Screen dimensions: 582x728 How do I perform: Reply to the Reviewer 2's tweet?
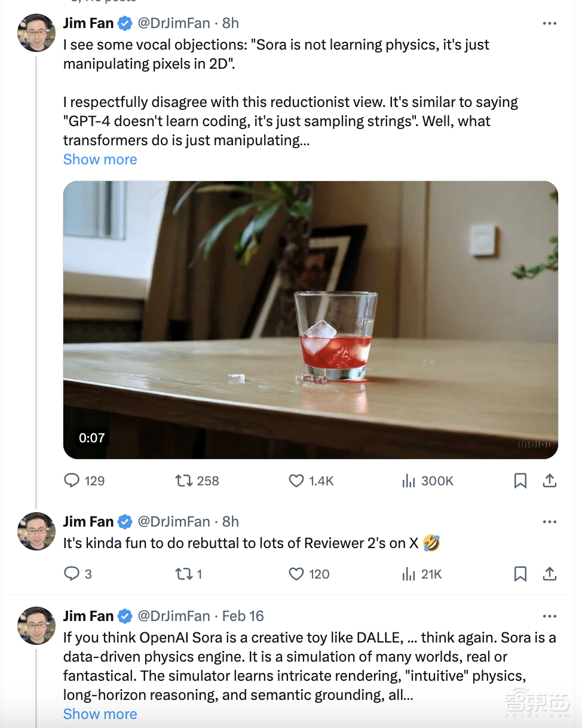pos(72,574)
